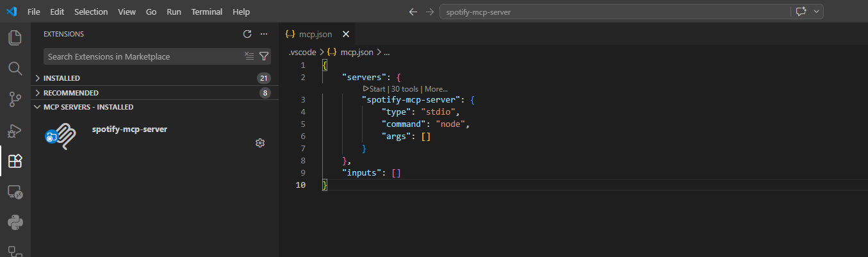Click the breadcrumb ellipsis segment
This screenshot has width=868, height=257.
[x=386, y=53]
